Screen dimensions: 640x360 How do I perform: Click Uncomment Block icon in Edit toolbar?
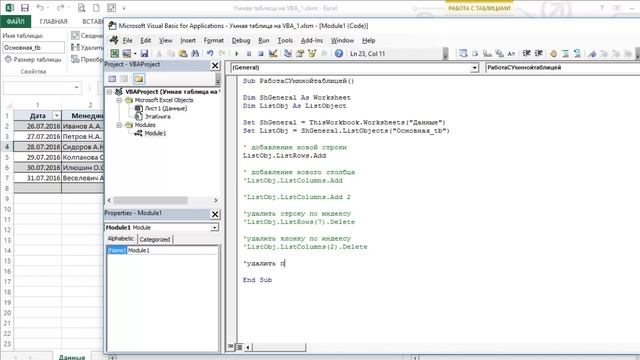577,53
